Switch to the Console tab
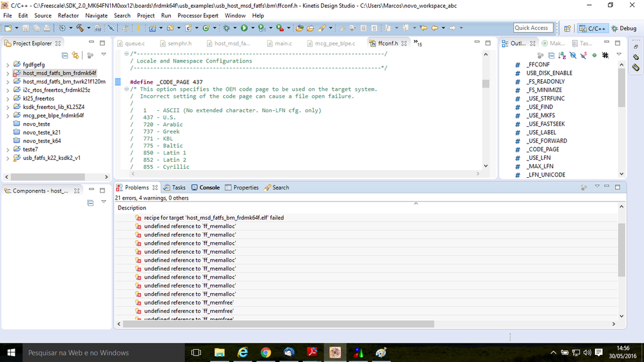 (206, 187)
